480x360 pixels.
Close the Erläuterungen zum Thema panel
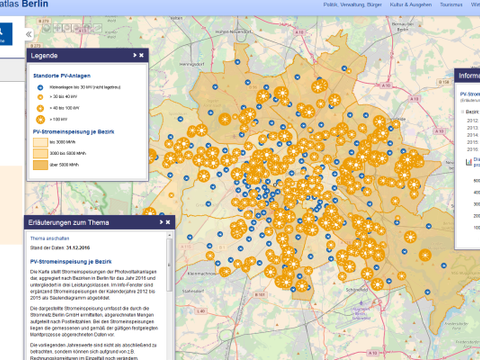(x=168, y=222)
